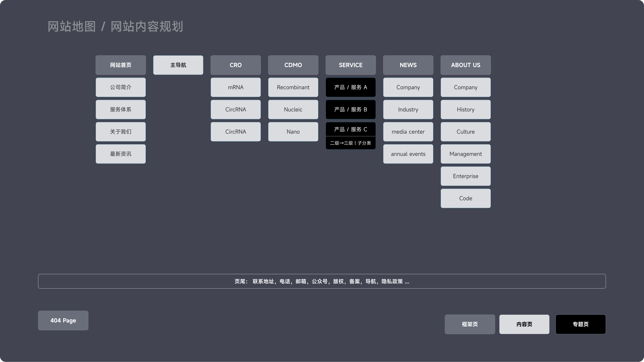
Task: Open the CDMO header item
Action: pos(293,65)
